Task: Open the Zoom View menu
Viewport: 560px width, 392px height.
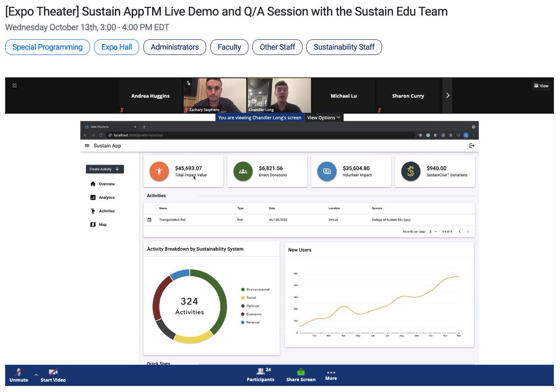Action: point(541,86)
